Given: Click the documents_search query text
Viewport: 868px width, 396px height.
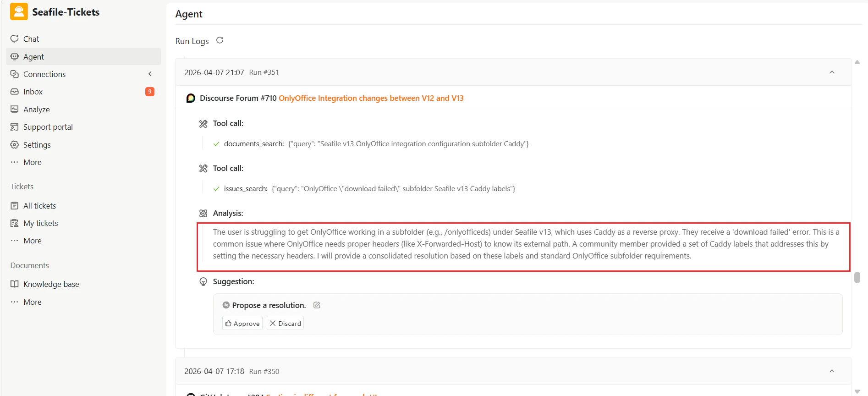Looking at the screenshot, I should pos(408,144).
